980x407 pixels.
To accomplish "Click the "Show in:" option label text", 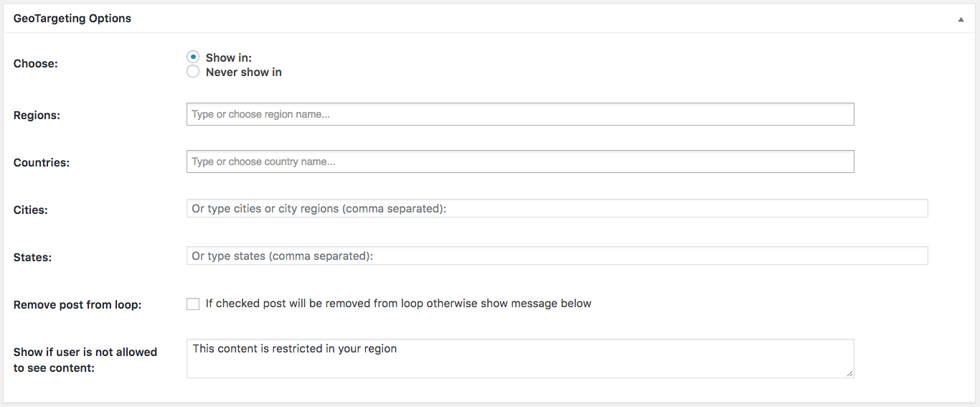I will click(229, 57).
